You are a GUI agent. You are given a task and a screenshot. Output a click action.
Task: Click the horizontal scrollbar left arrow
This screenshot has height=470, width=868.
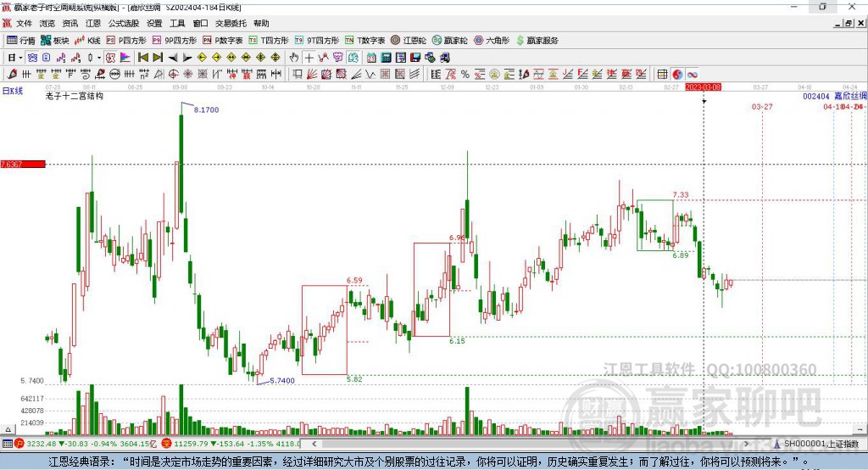tap(314, 444)
